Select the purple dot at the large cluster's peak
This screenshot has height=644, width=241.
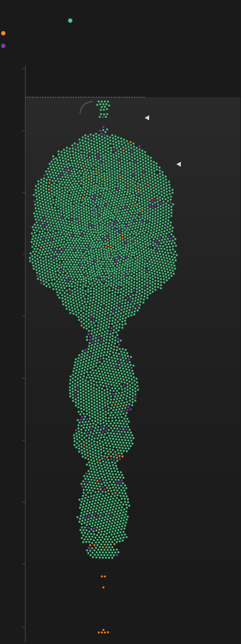(103, 127)
